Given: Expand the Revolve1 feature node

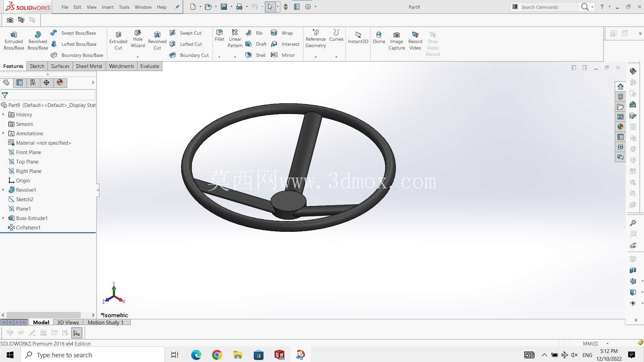Looking at the screenshot, I should pyautogui.click(x=3, y=190).
